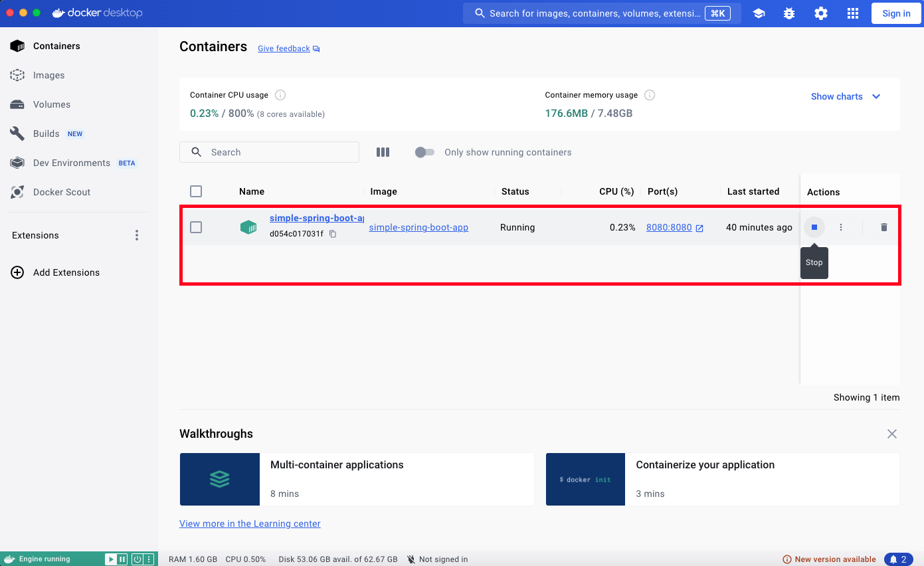This screenshot has width=924, height=566.
Task: Click the Sign in button
Action: [896, 13]
